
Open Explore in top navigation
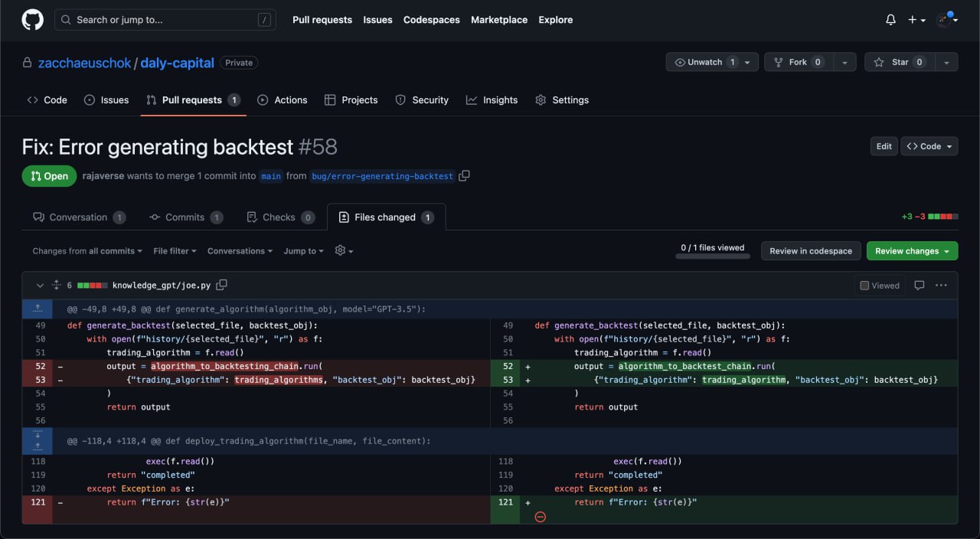pyautogui.click(x=556, y=20)
